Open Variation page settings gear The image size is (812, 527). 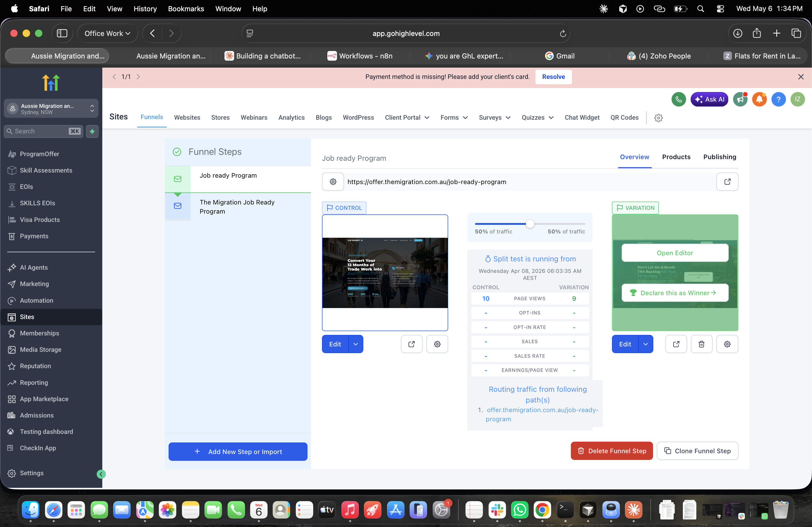coord(727,344)
